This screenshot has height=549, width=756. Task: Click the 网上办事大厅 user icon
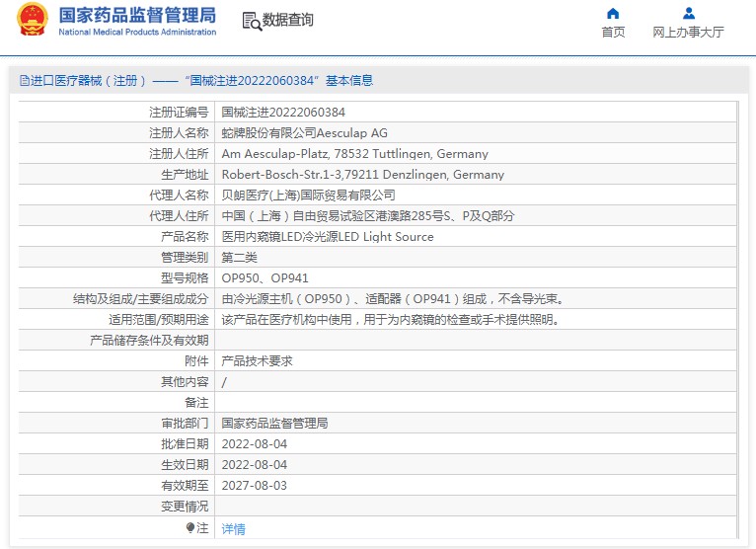coord(689,13)
